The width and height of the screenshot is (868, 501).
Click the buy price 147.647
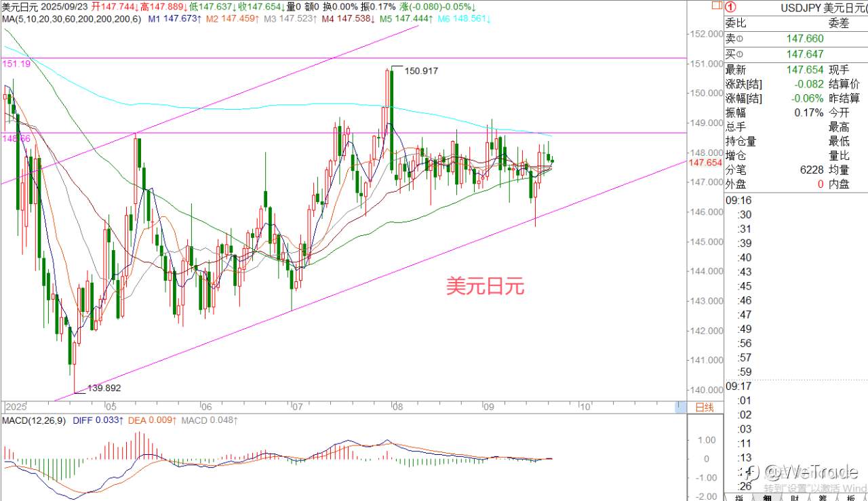click(x=805, y=54)
